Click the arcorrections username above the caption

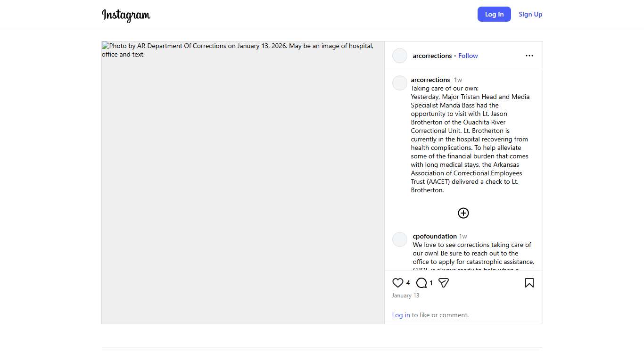[430, 80]
